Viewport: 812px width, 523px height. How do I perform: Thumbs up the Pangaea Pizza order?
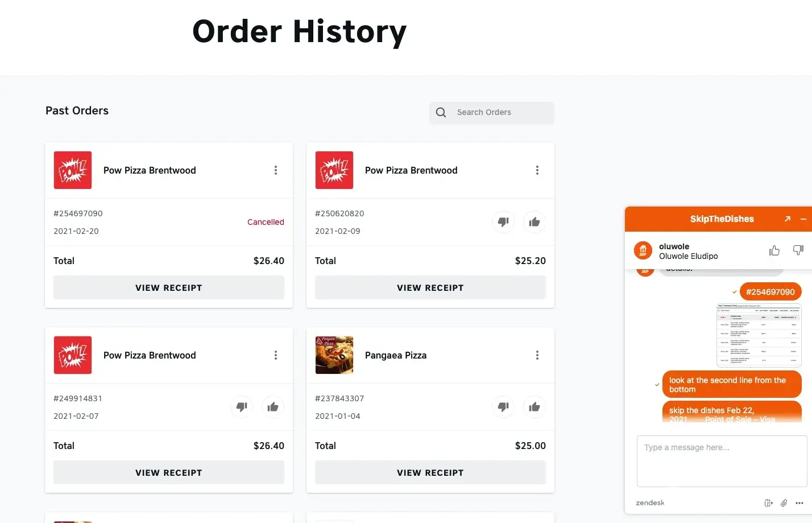[x=534, y=407]
